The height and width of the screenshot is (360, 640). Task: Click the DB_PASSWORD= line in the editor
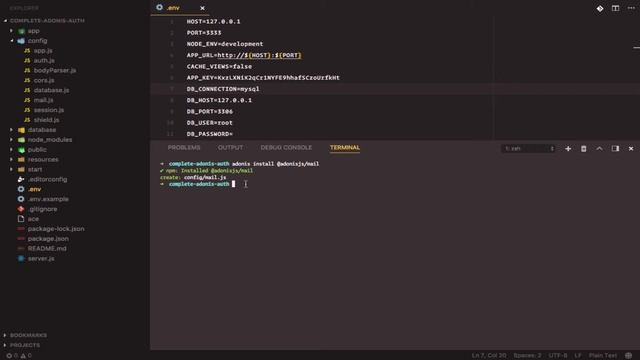(210, 134)
